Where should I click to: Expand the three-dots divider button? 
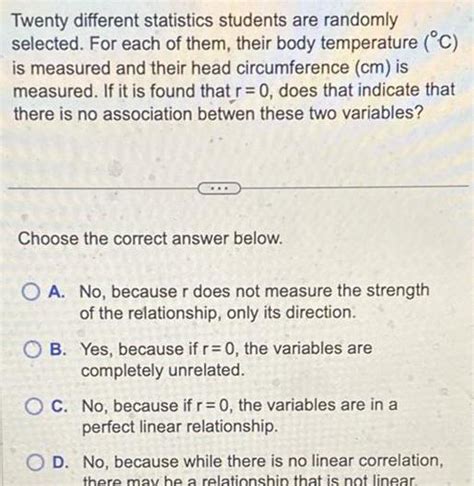pyautogui.click(x=219, y=189)
